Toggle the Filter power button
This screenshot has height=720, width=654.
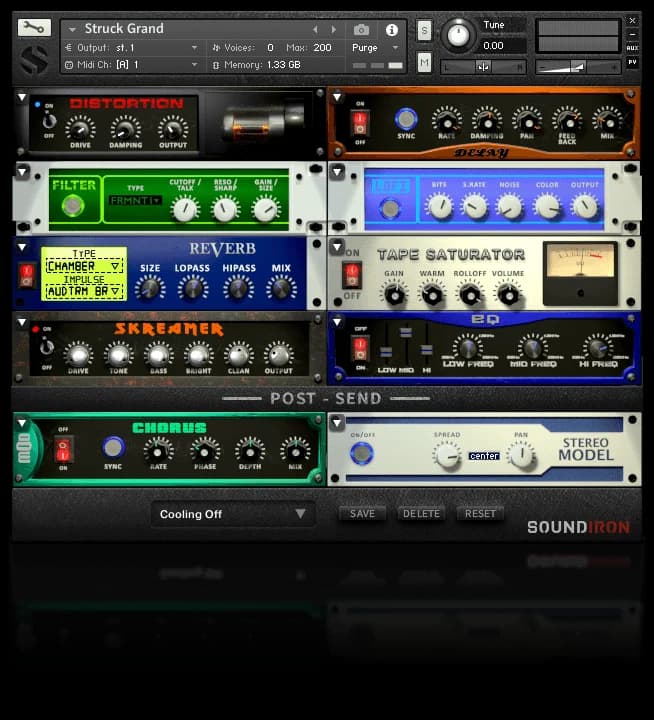click(72, 207)
